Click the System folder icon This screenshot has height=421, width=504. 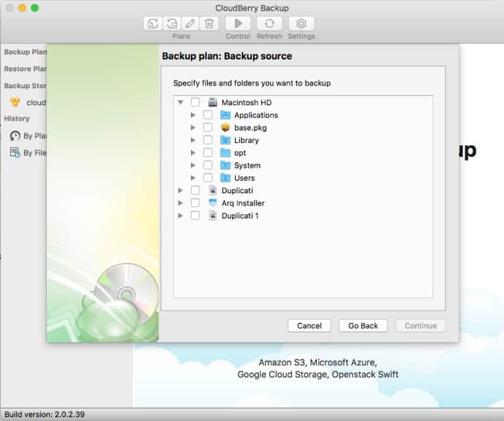[x=226, y=165]
